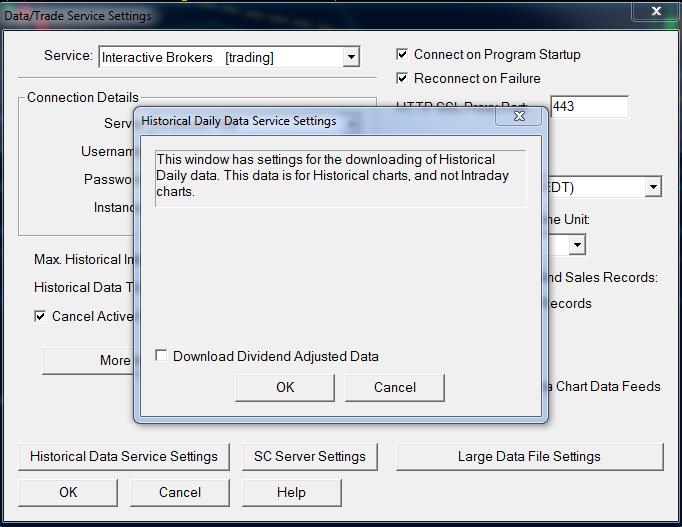Open SC Server Settings
The image size is (682, 527).
pyautogui.click(x=310, y=457)
